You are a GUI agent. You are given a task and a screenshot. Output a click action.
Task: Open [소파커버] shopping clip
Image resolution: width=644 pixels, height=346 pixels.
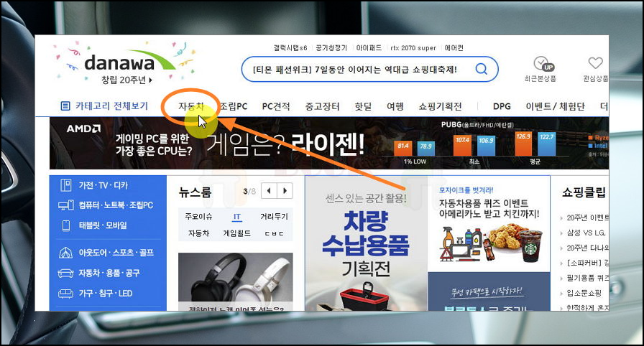(x=587, y=263)
